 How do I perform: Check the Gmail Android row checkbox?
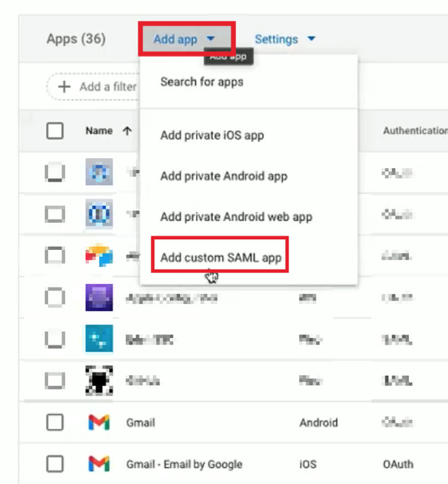55,422
